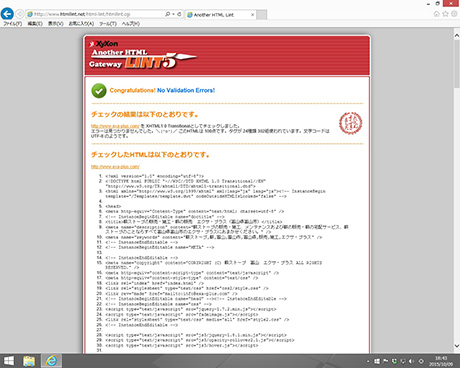Open the taskbar clock and date
460x368 pixels.
click(x=441, y=361)
